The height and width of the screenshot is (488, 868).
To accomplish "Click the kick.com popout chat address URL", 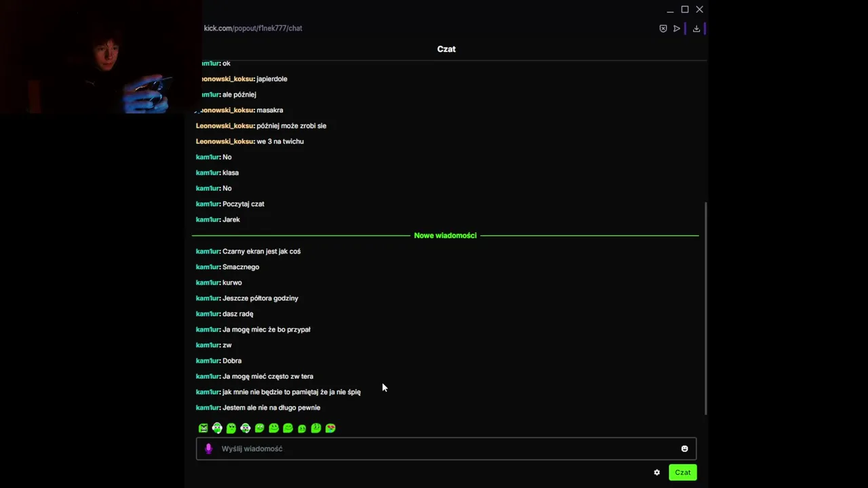I will [253, 28].
